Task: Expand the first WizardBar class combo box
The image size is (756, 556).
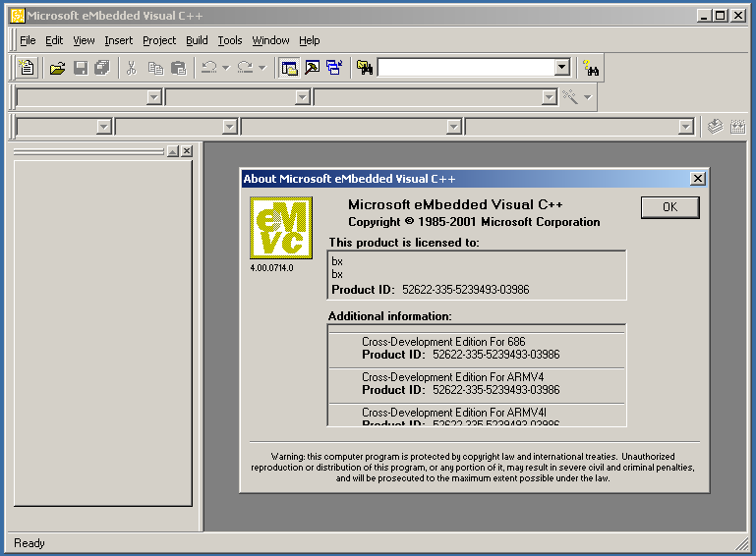Action: point(153,97)
